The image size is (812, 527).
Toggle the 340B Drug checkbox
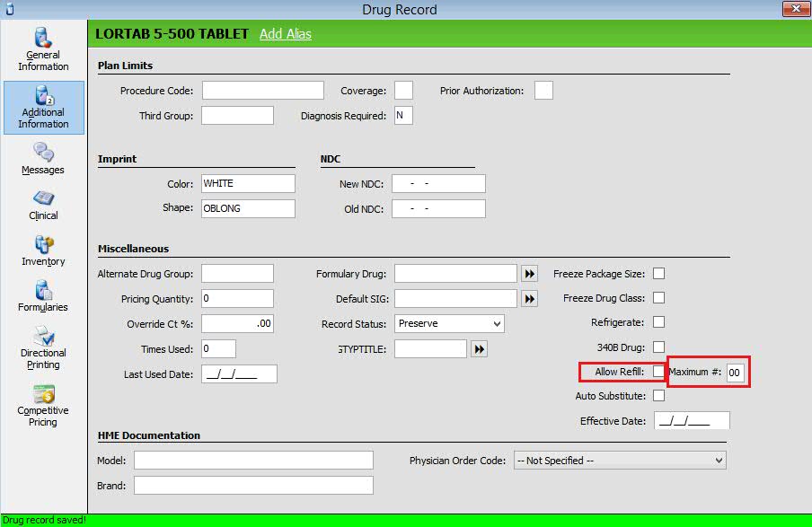tap(658, 347)
